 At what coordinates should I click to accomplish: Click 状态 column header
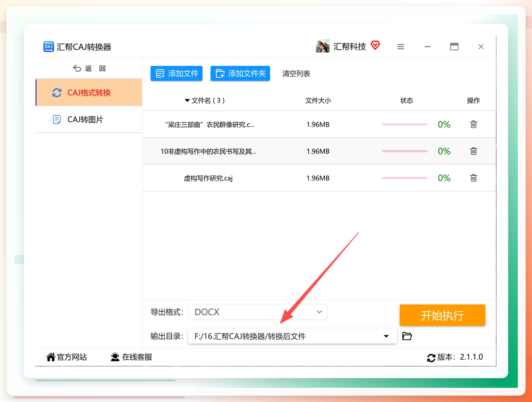[407, 101]
